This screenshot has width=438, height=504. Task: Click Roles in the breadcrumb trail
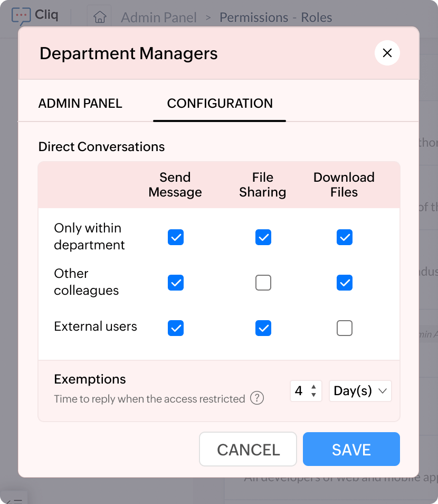[x=316, y=17]
